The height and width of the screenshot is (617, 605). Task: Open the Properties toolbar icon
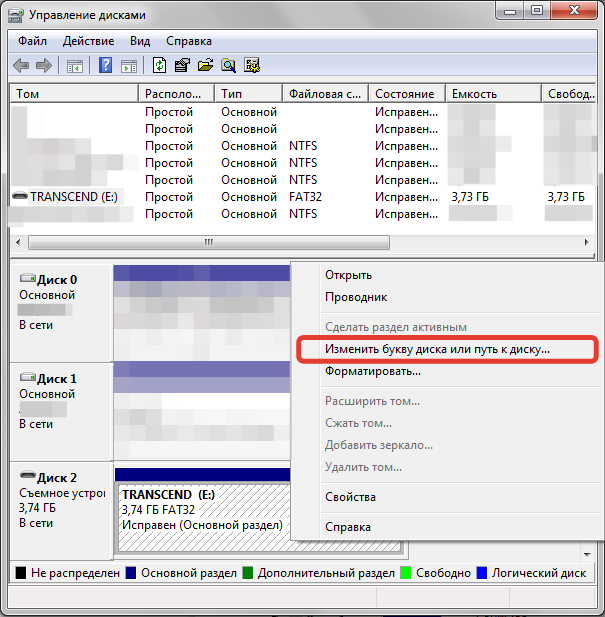click(182, 66)
